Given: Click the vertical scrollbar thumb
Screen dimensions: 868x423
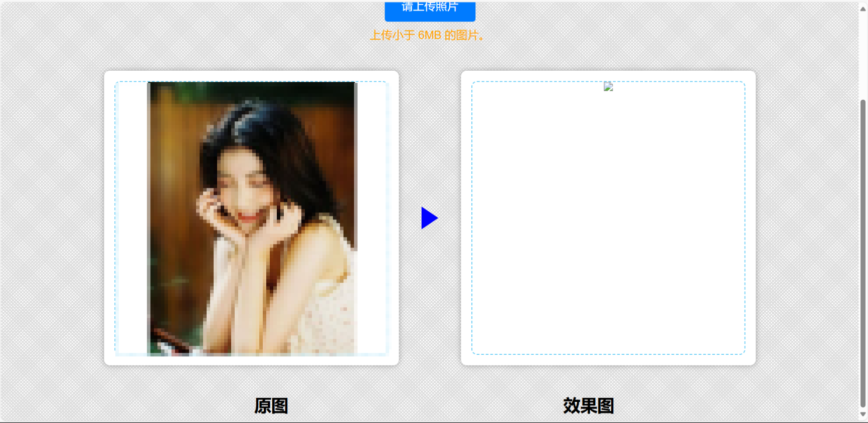Looking at the screenshot, I should point(863,253).
